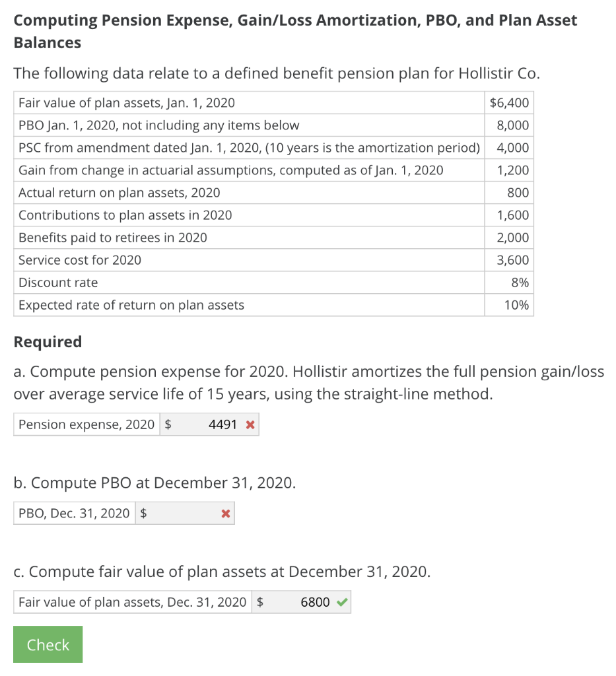
Task: Select the empty PBO Dec. 31 input field
Action: (185, 513)
